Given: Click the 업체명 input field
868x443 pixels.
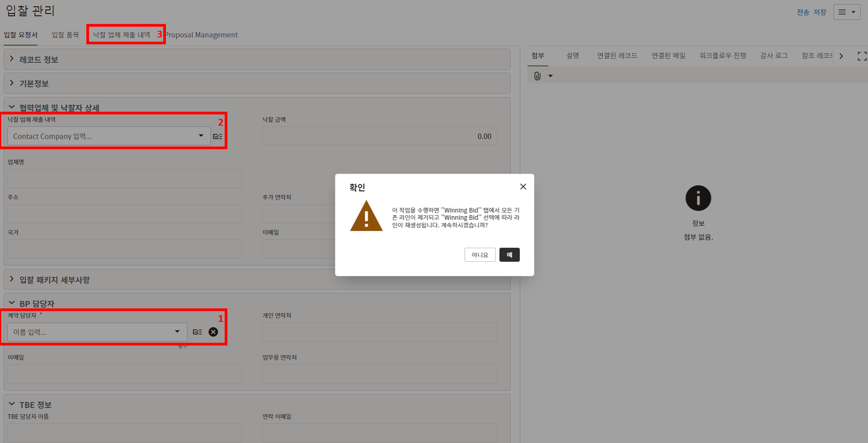Looking at the screenshot, I should [x=124, y=179].
